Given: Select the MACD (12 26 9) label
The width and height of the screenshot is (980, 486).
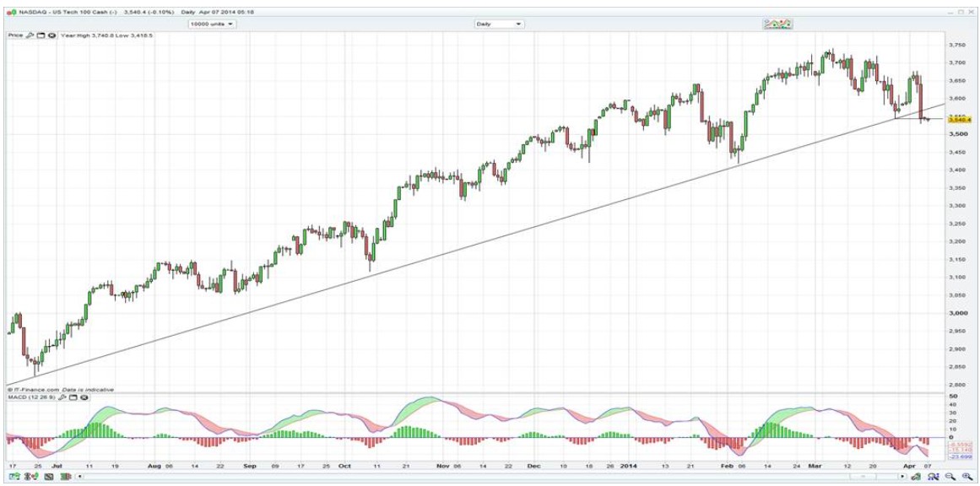Looking at the screenshot, I should tap(32, 397).
